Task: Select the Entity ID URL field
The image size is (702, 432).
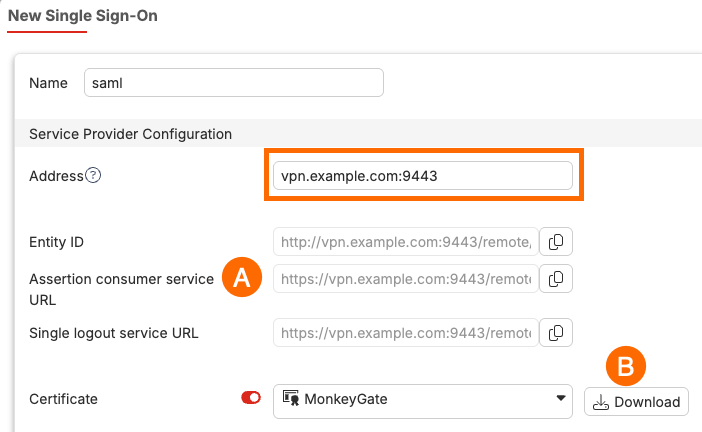Action: (406, 242)
